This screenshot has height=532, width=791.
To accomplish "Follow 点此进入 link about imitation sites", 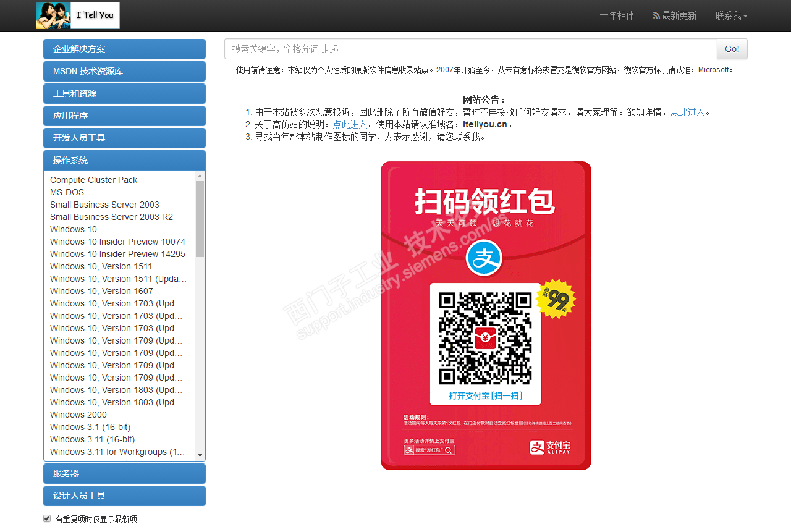I will coord(350,124).
